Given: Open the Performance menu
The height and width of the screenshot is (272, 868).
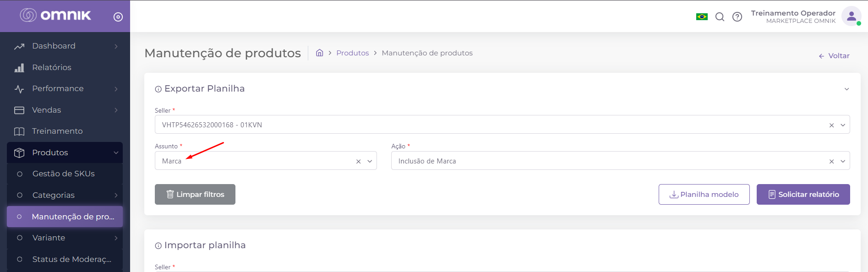Looking at the screenshot, I should tap(65, 89).
